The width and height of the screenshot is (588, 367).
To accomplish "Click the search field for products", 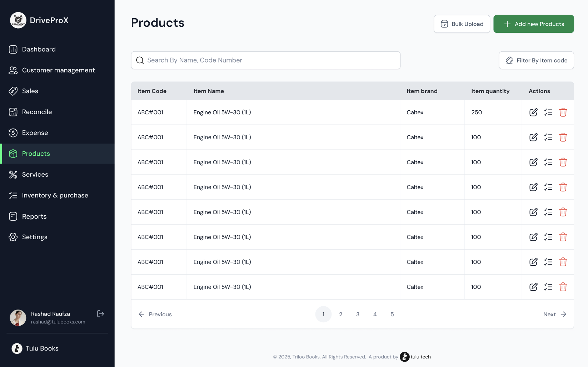I will (x=265, y=60).
